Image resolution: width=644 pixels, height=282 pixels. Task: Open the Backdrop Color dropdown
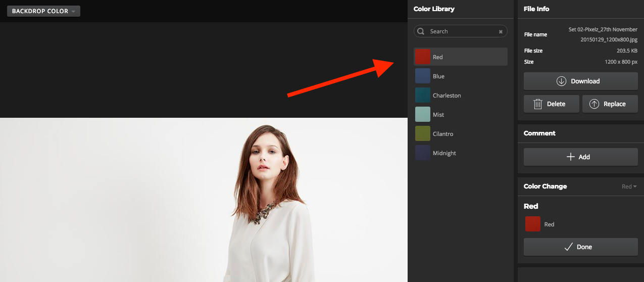(43, 11)
